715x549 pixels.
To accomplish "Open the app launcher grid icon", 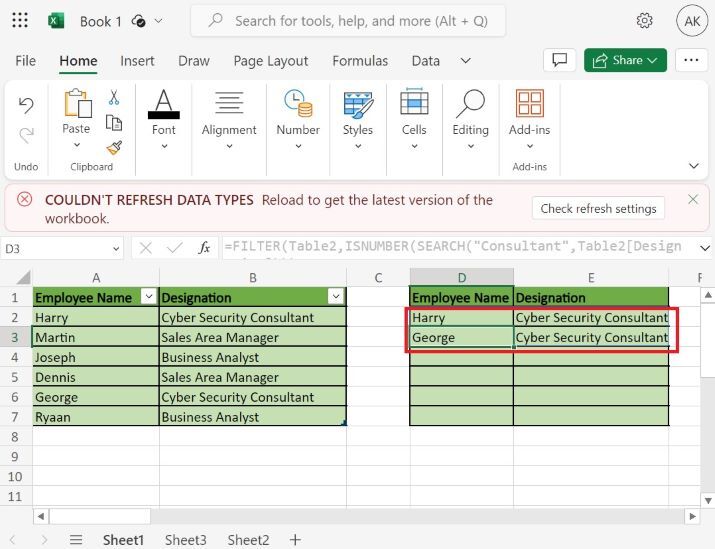I will [x=20, y=21].
